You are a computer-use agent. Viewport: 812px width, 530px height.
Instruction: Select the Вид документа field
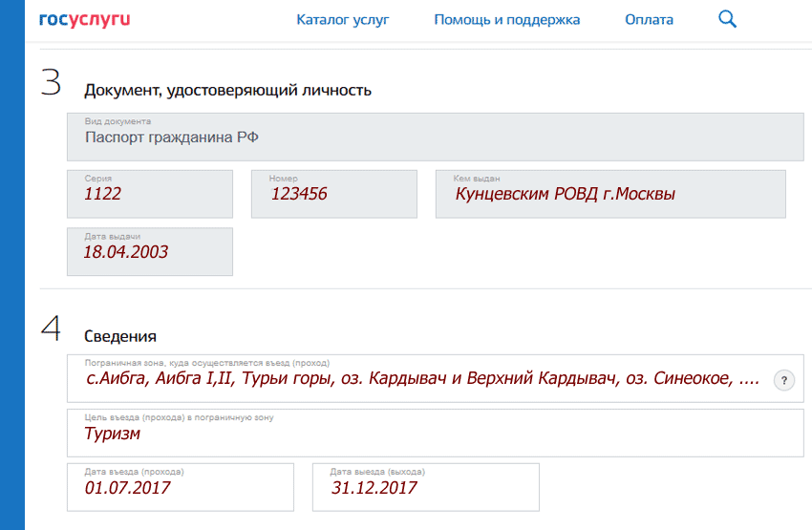[435, 138]
